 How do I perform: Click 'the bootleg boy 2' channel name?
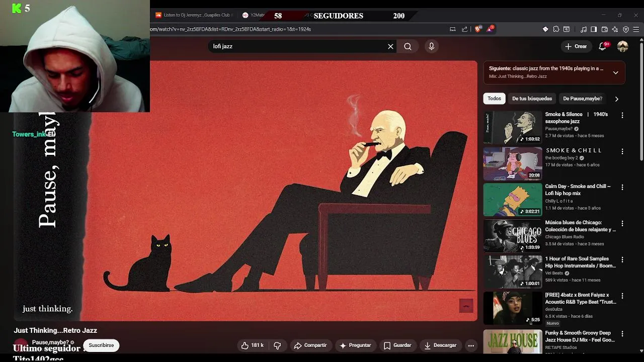[561, 158]
